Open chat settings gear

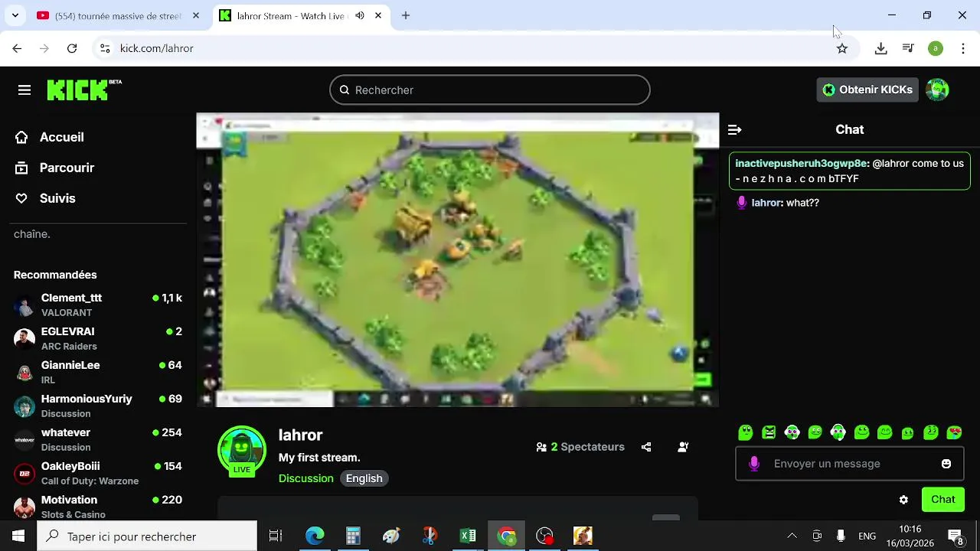pos(903,500)
